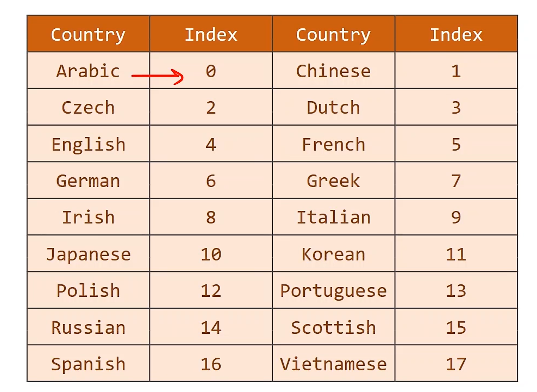Select the Index header above value 1
537x392 pixels.
coord(456,35)
